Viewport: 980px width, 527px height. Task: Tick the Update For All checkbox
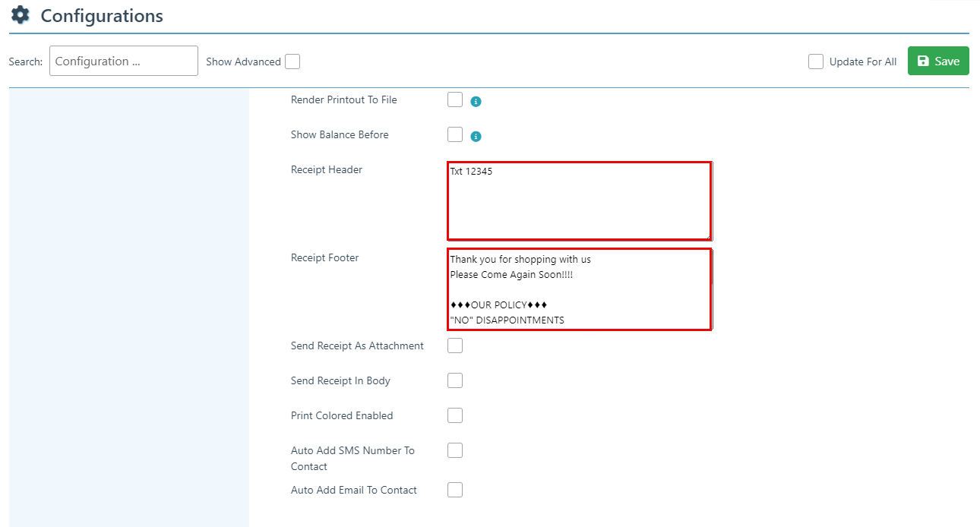816,62
